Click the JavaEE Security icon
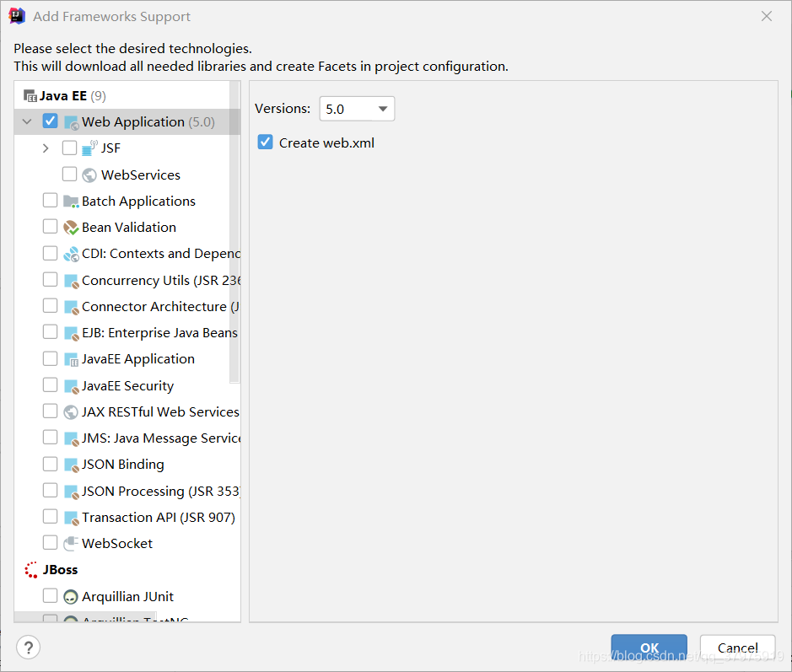 [x=71, y=386]
